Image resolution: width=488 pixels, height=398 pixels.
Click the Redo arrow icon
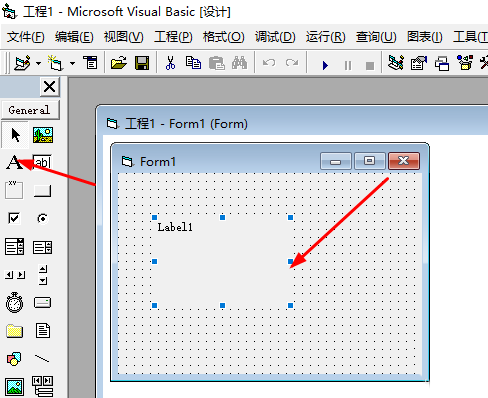coord(292,63)
